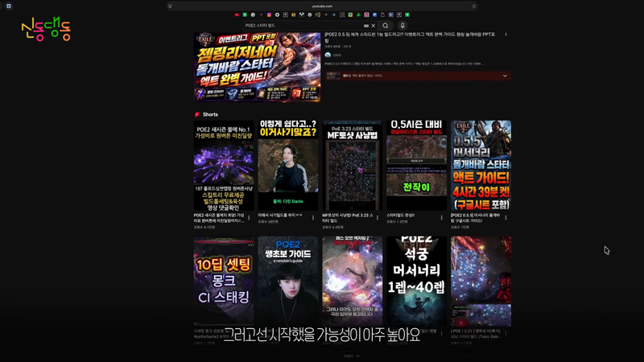Play the '이렇게 쉽다고..? 이거사기맞죠?' short

pyautogui.click(x=288, y=166)
